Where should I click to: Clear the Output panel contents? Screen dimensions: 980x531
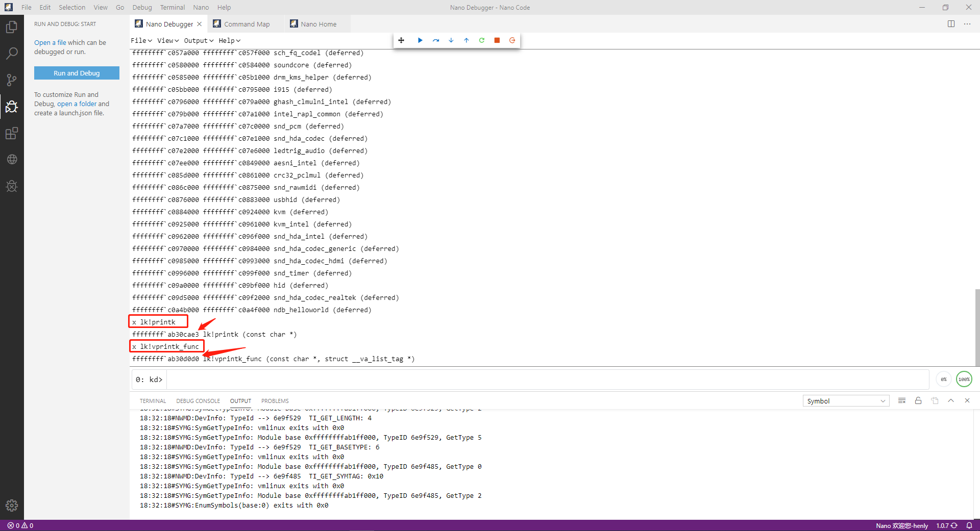coord(901,401)
